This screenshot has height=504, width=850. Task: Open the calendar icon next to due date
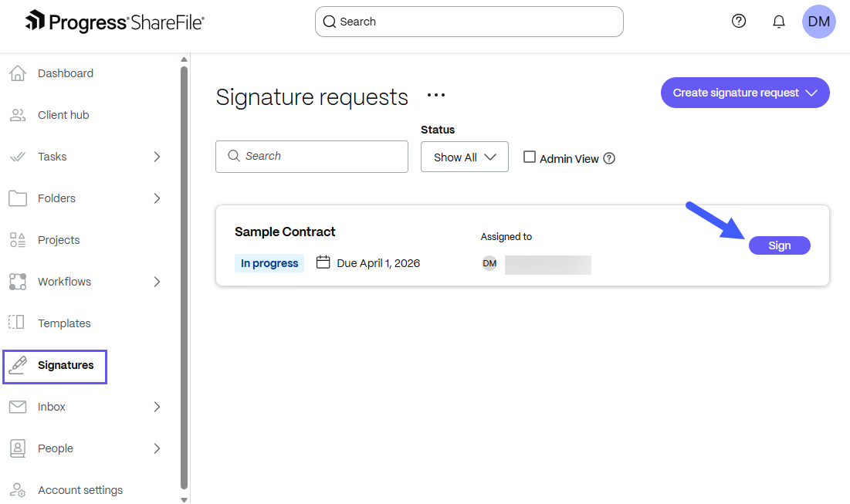323,262
